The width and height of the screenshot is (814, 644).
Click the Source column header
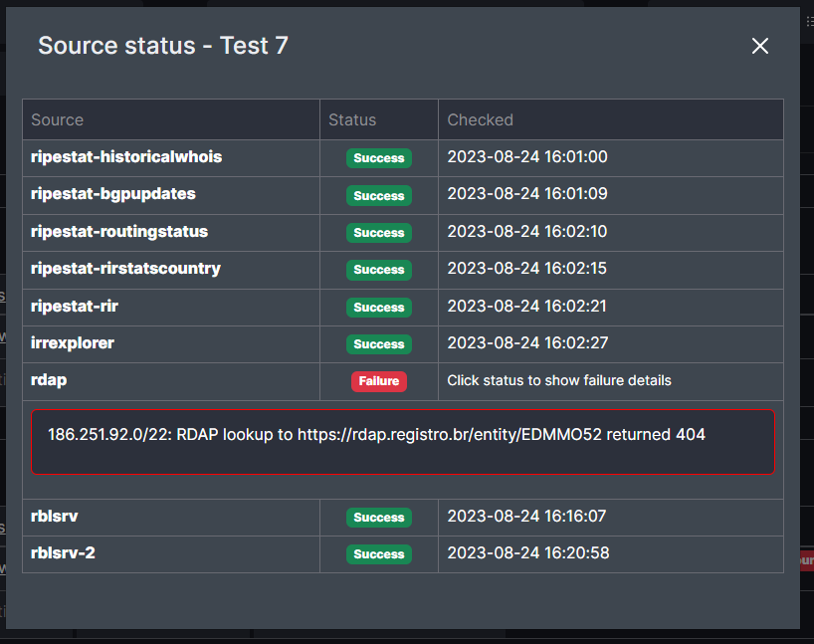tap(58, 119)
